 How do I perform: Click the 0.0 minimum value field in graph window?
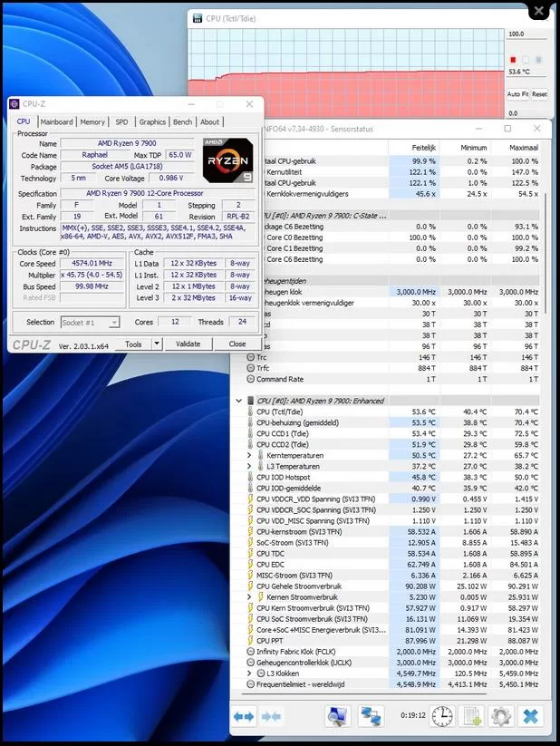[526, 113]
